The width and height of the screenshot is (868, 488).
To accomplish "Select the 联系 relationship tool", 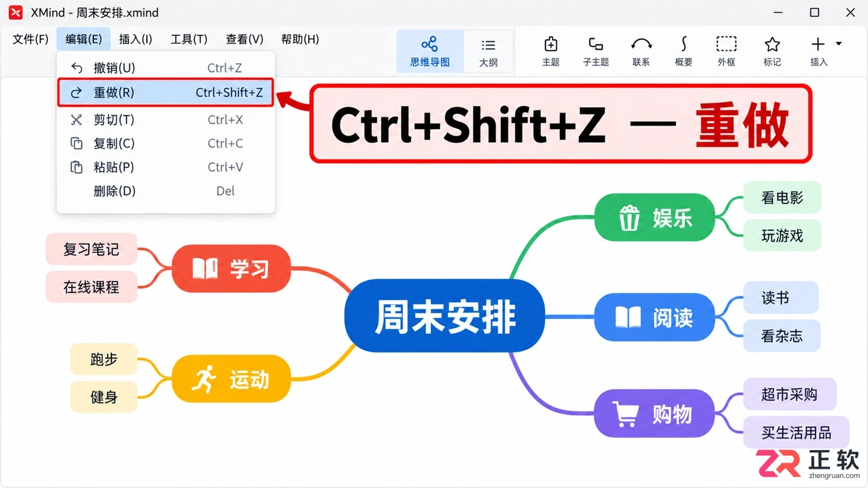I will click(x=641, y=51).
